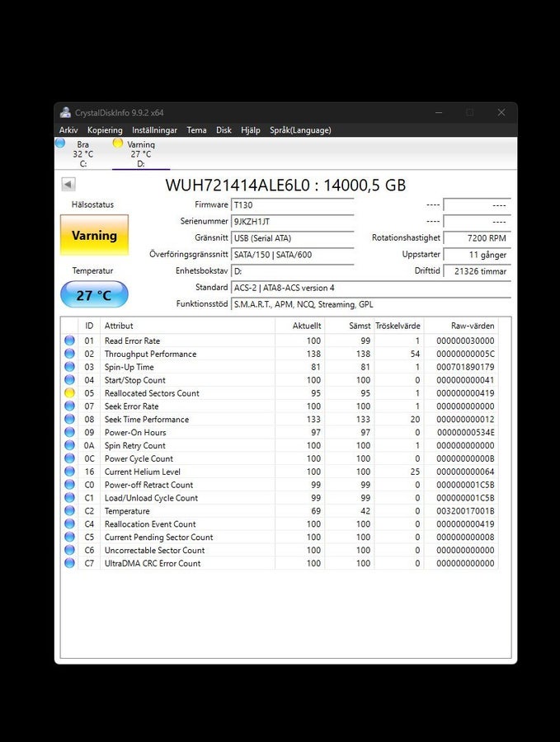
Task: Click raw value 000701890179 for Spin-Up Time
Action: (x=465, y=367)
